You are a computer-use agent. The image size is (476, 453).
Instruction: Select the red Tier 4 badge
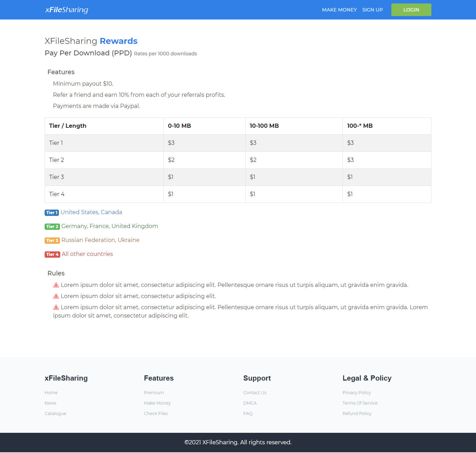(x=52, y=254)
